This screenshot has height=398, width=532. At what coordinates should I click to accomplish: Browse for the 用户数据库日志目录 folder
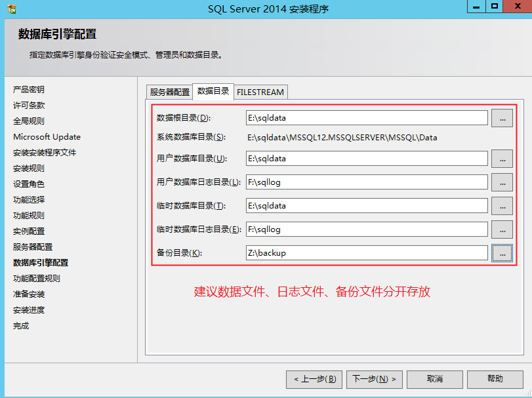[502, 182]
